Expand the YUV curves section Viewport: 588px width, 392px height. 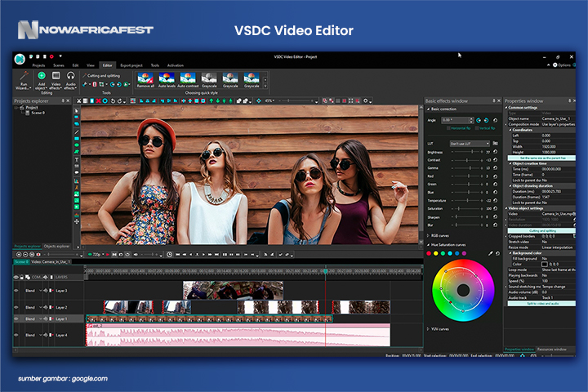click(428, 329)
